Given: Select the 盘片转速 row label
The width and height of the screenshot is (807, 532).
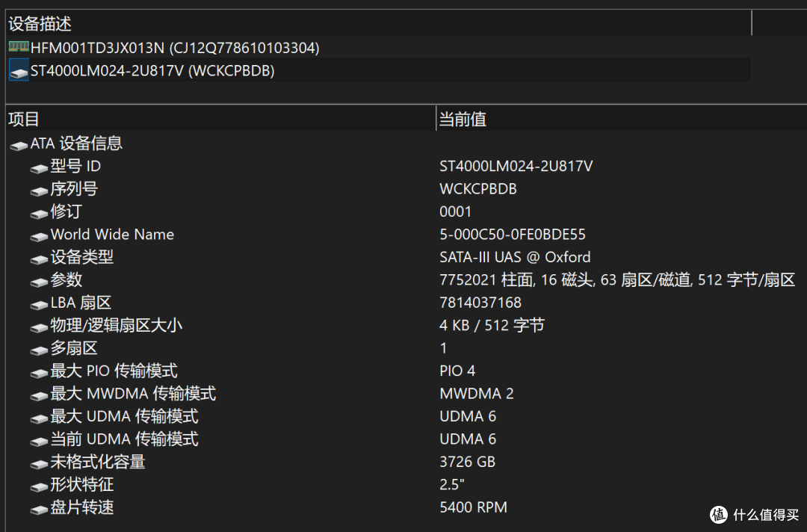Looking at the screenshot, I should point(81,507).
